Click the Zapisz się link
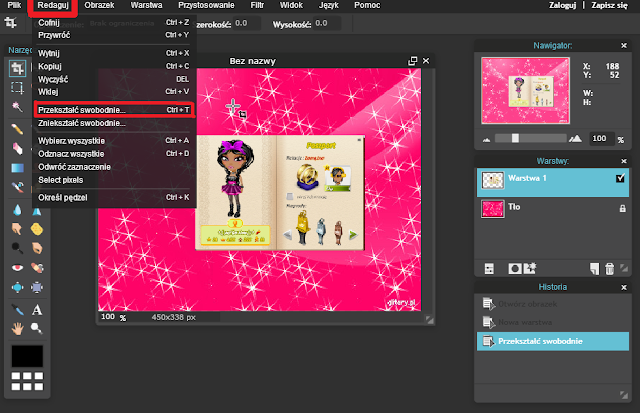 [x=609, y=5]
